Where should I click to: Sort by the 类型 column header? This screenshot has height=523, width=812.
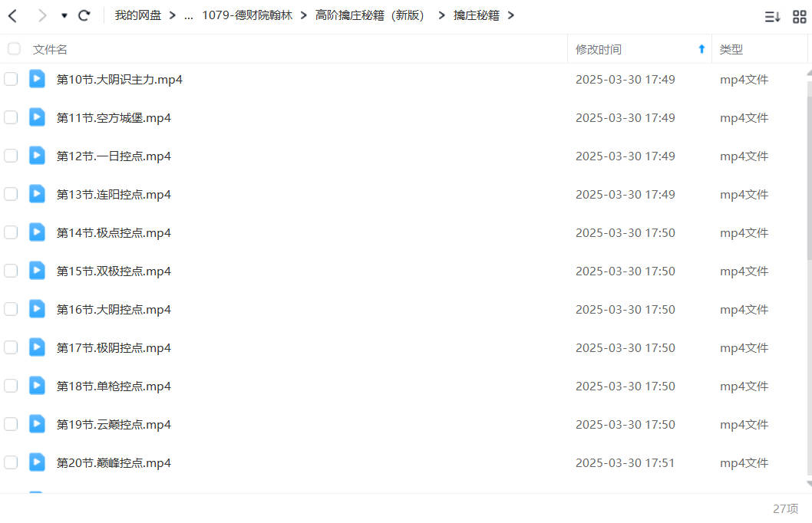(x=731, y=50)
